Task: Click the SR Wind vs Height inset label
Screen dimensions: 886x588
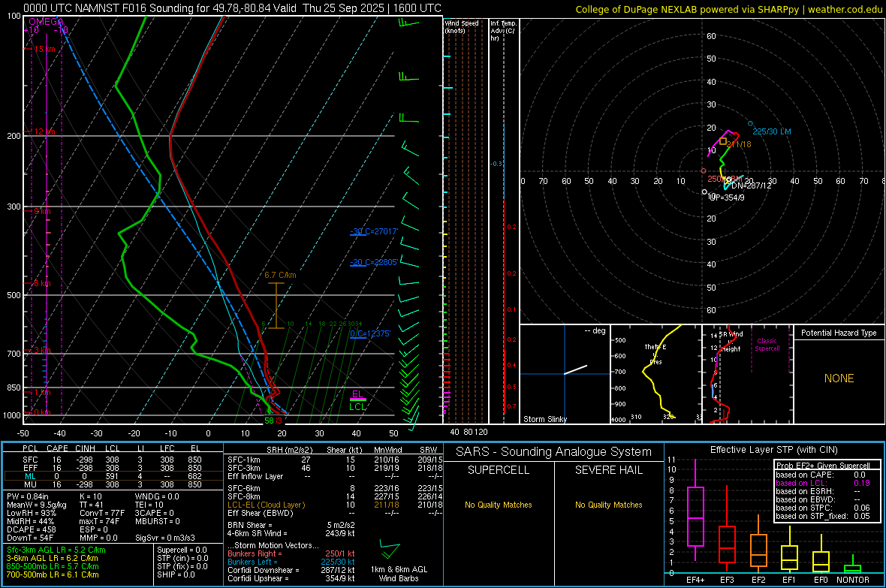Action: point(731,342)
